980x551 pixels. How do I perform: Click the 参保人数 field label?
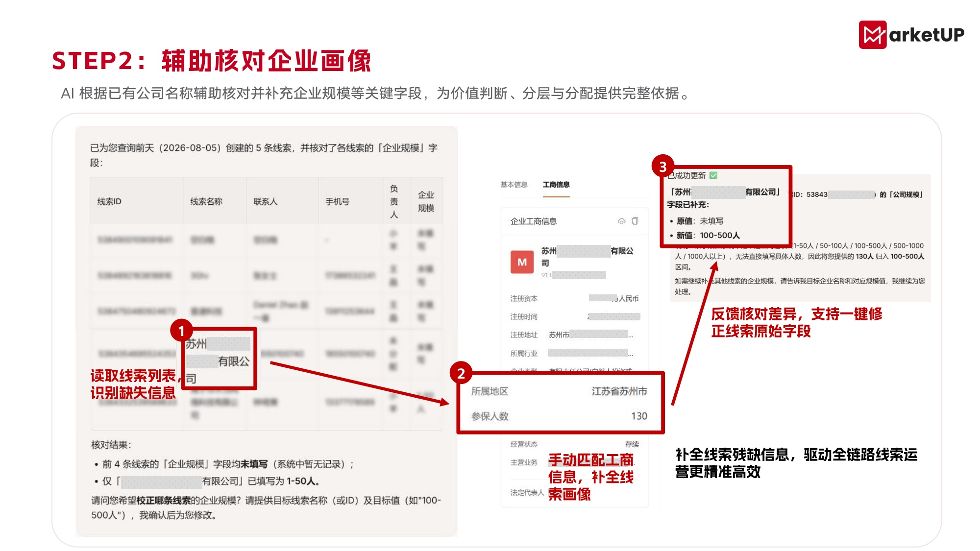point(490,416)
